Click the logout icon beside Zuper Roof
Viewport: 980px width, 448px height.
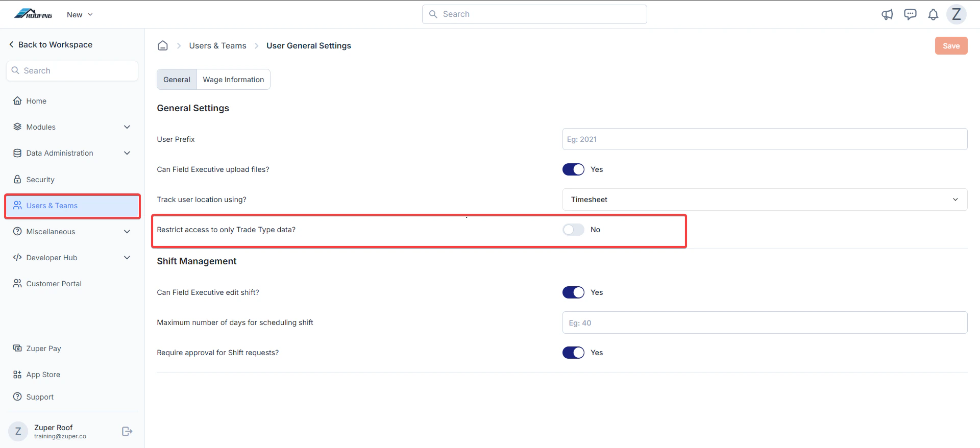click(x=127, y=431)
